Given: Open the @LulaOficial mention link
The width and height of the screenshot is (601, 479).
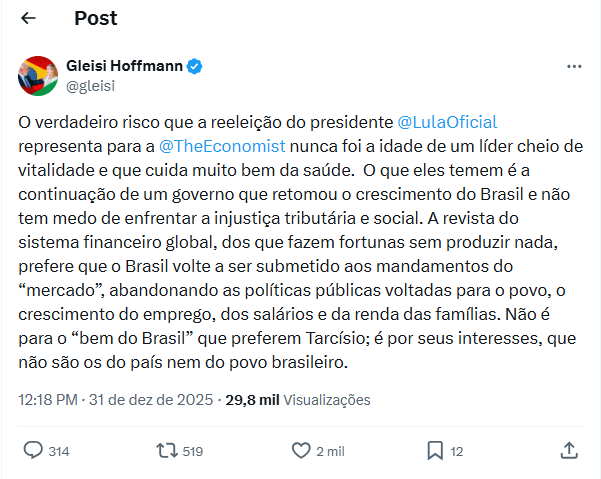Looking at the screenshot, I should 447,122.
